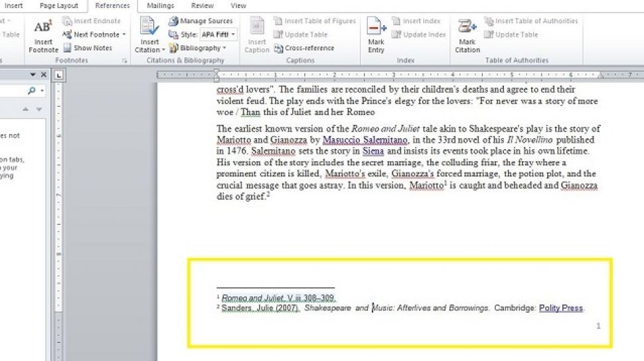Click footnote reference 2 after grief

tap(268, 194)
